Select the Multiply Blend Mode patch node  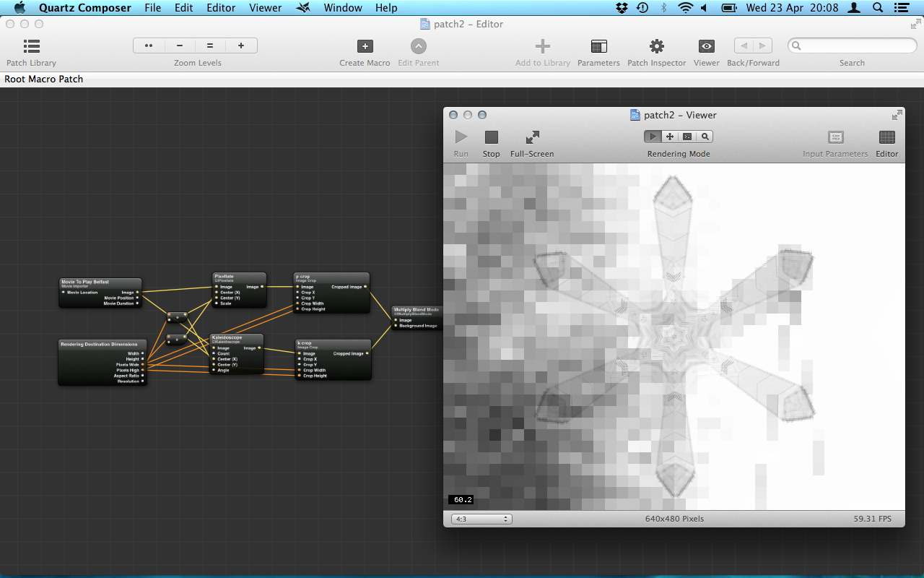[416, 310]
